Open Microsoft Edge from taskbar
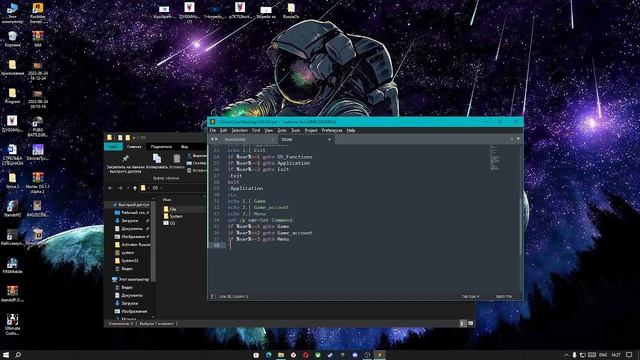 point(268,355)
